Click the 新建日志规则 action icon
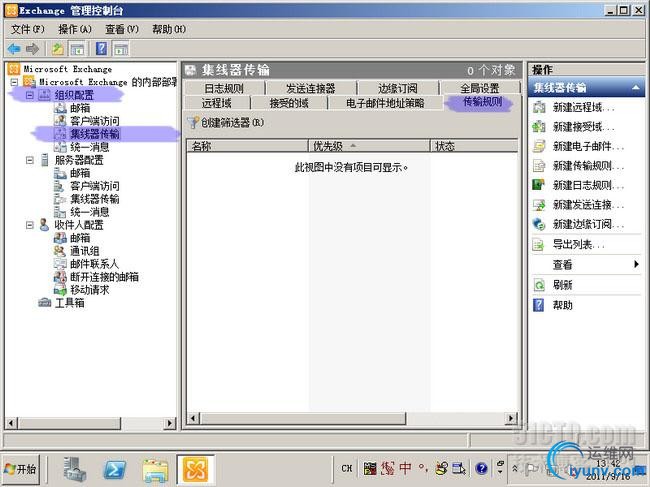650x487 pixels. tap(539, 185)
